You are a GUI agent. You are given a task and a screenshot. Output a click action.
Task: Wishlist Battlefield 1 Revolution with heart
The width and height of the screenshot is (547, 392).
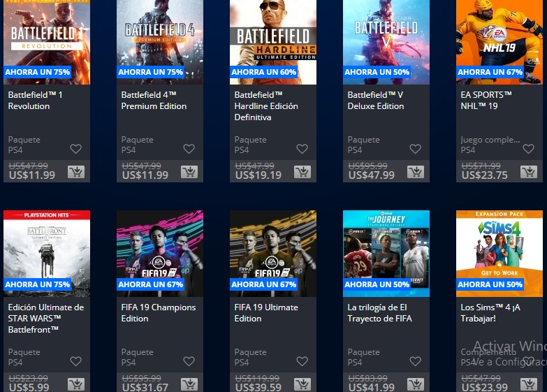[x=75, y=149]
